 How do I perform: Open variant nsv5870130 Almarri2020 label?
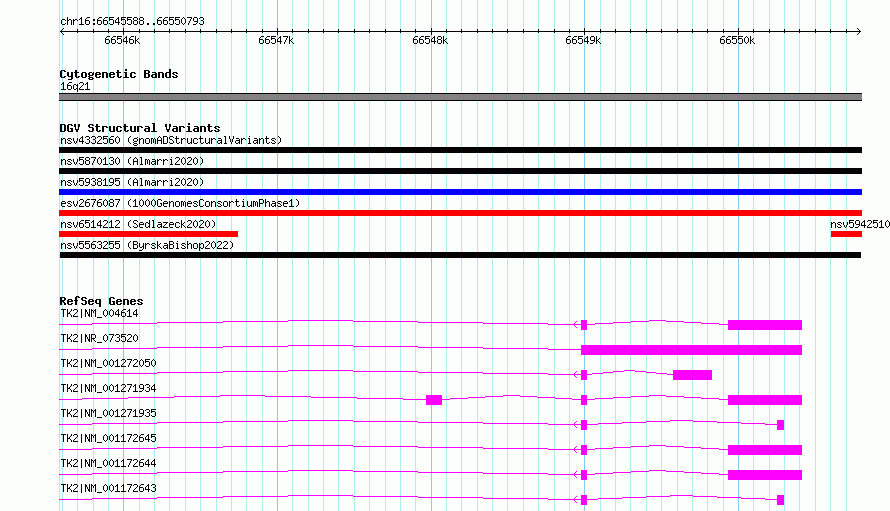tap(132, 161)
